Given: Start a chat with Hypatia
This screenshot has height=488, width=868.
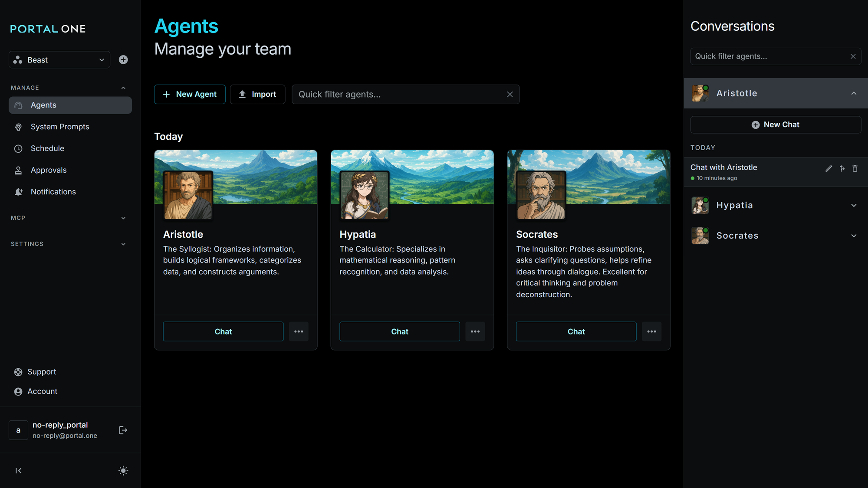Looking at the screenshot, I should (399, 331).
